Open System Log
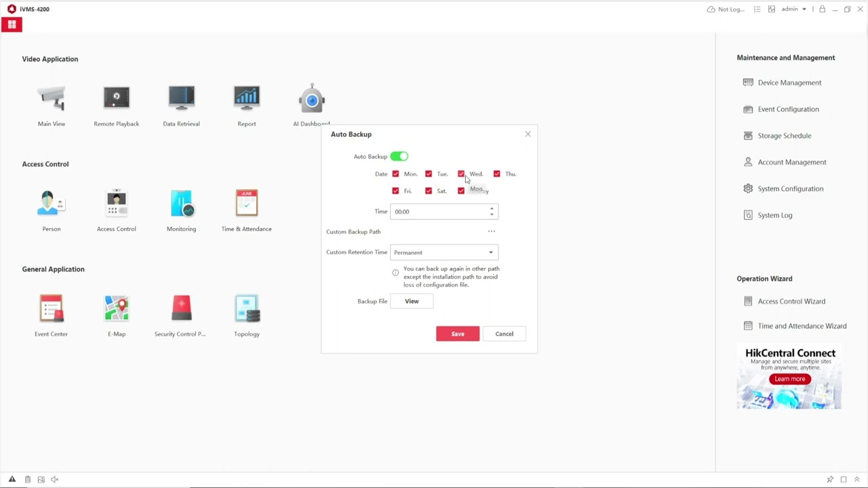 tap(768, 215)
